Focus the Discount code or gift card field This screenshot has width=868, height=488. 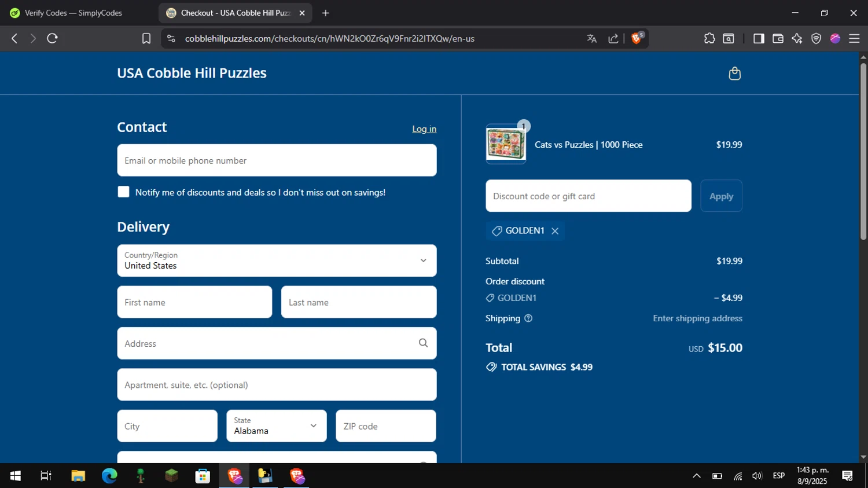click(x=589, y=196)
